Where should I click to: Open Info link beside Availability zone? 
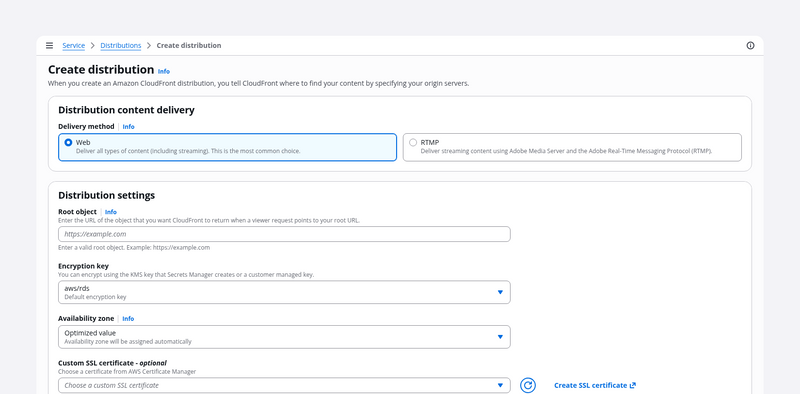[x=128, y=318]
